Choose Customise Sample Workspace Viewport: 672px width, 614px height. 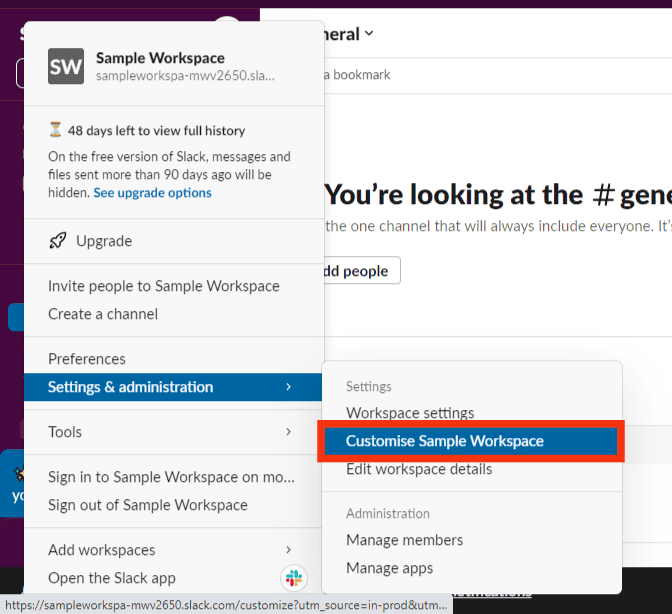coord(471,441)
